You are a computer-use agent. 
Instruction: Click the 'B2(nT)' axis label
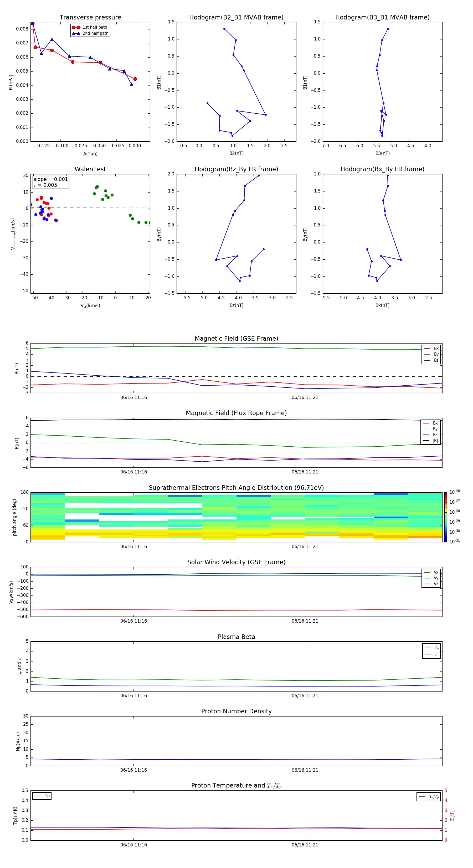(x=236, y=153)
